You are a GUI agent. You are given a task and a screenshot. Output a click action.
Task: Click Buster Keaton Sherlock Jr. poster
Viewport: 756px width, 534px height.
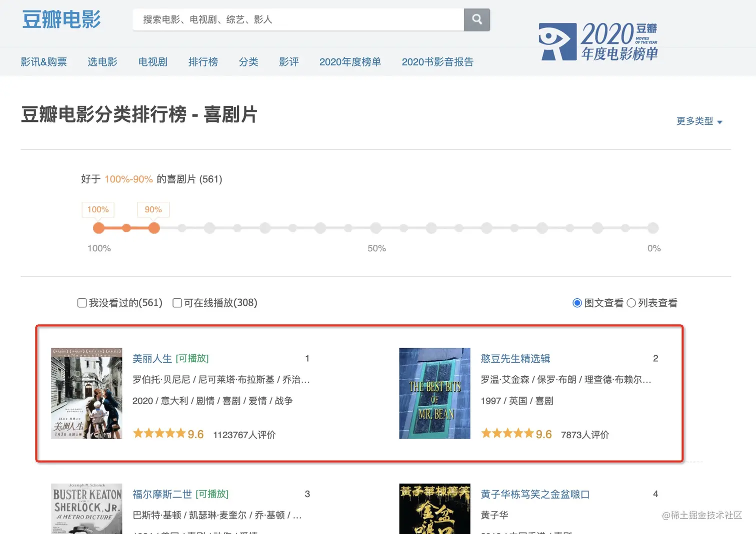86,509
